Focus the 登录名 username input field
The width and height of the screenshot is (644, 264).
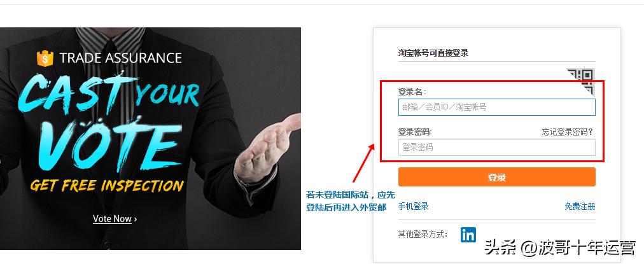[x=496, y=107]
